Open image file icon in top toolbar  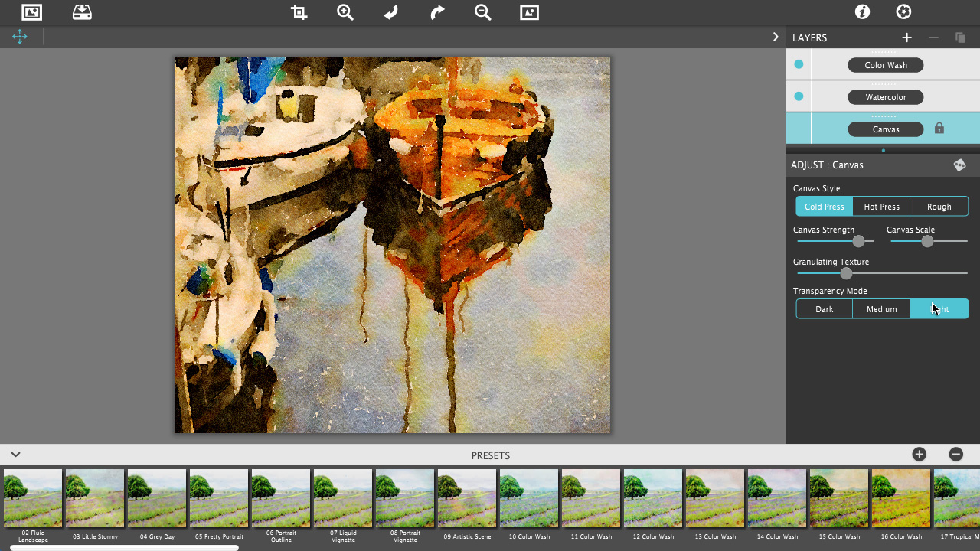point(31,12)
